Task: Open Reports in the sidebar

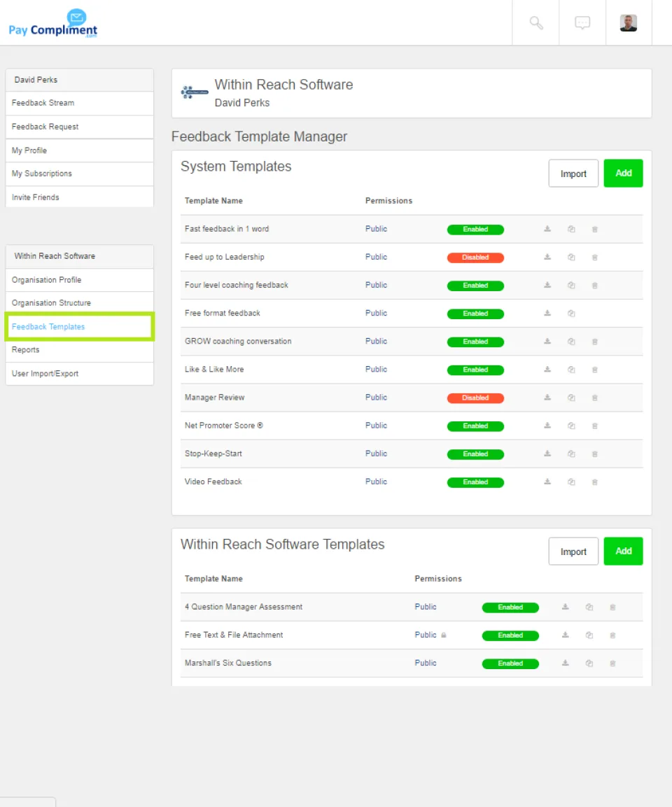Action: pyautogui.click(x=79, y=350)
